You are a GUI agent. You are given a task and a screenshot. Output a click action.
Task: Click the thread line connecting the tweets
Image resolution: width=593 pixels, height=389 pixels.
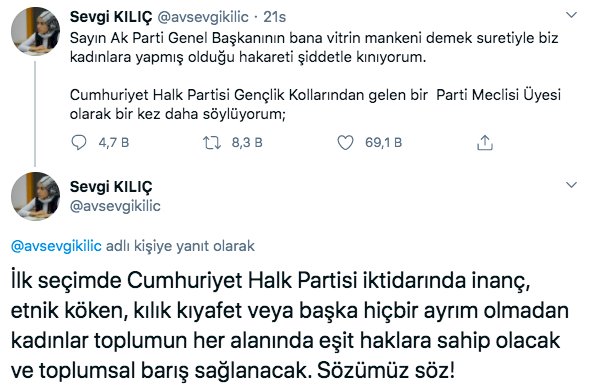[x=35, y=113]
